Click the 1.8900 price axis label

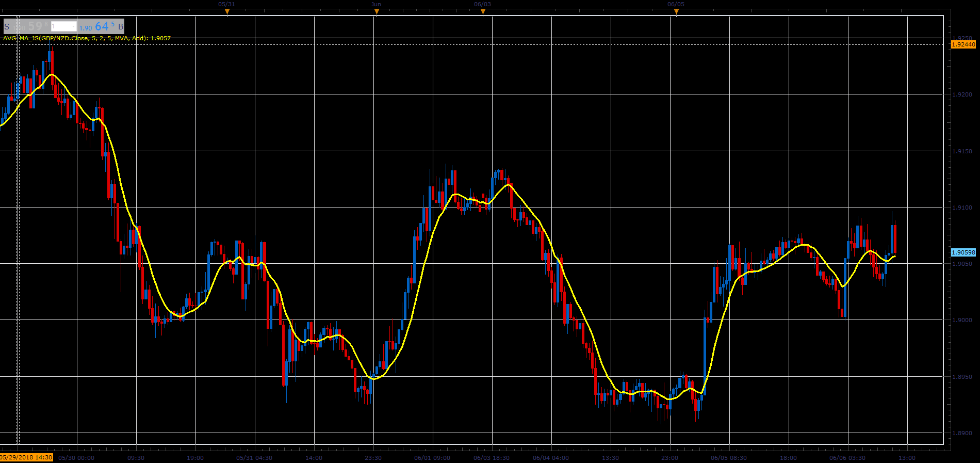962,434
